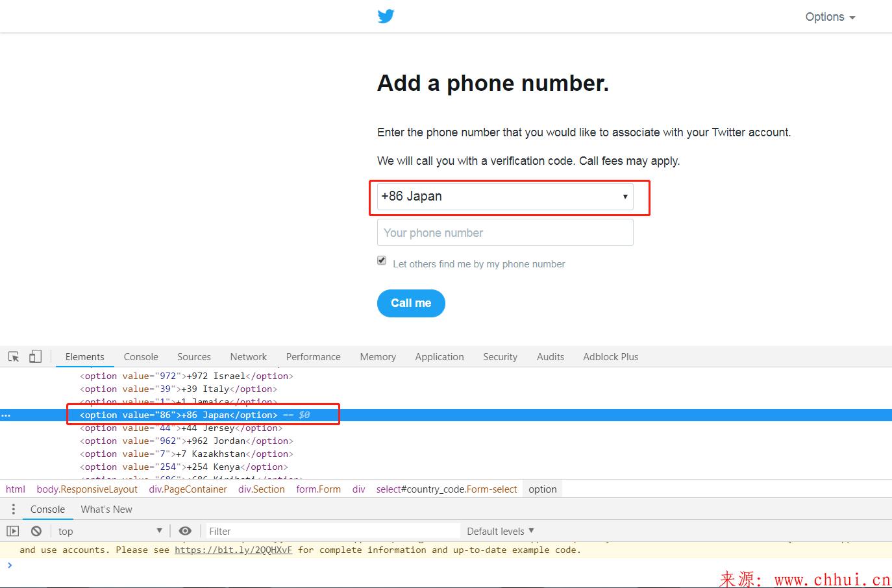Open the Options dropdown menu
The width and height of the screenshot is (892, 588).
tap(830, 17)
